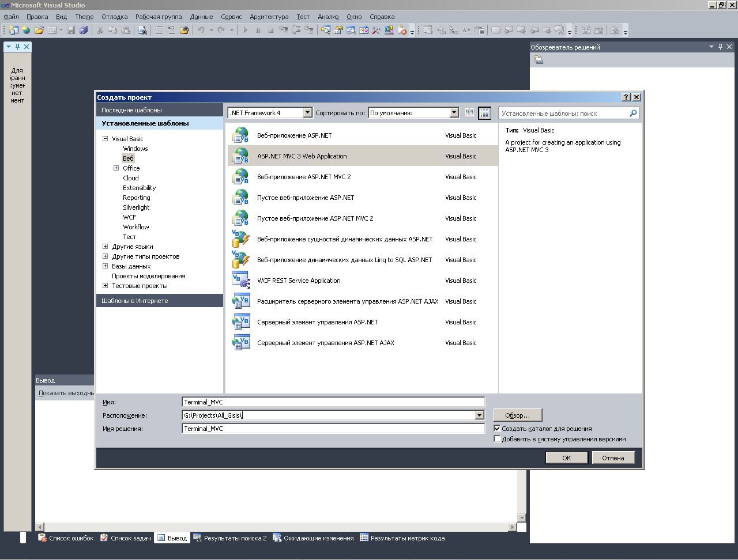Click the Output window horizontal scrollbar right arrow
This screenshot has height=560, width=738.
(x=513, y=527)
